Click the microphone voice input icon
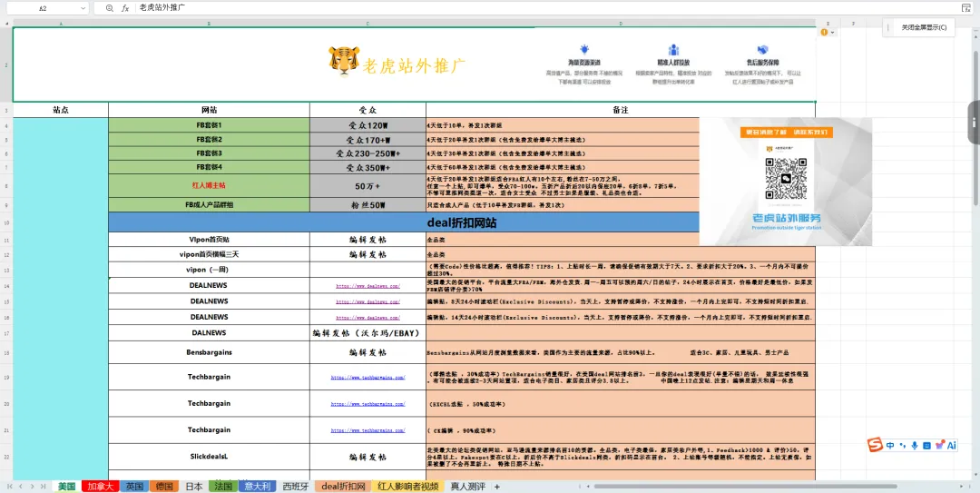This screenshot has height=493, width=980. coord(915,446)
